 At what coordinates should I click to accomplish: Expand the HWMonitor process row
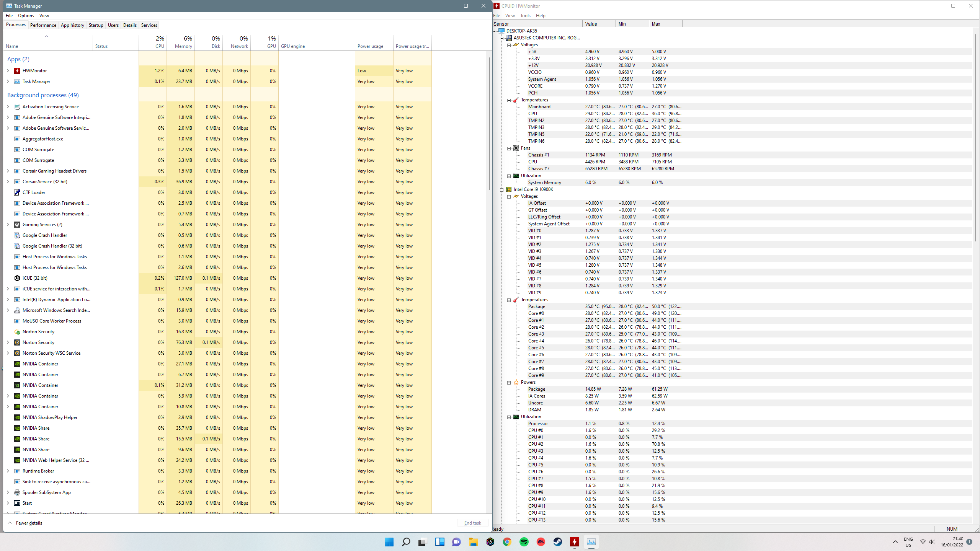(x=8, y=71)
